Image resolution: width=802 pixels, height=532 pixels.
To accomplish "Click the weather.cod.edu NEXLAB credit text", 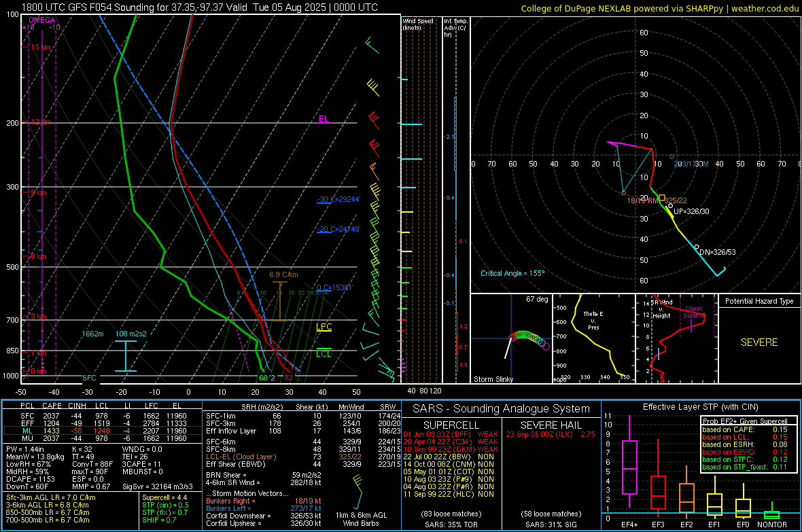I will pos(659,8).
